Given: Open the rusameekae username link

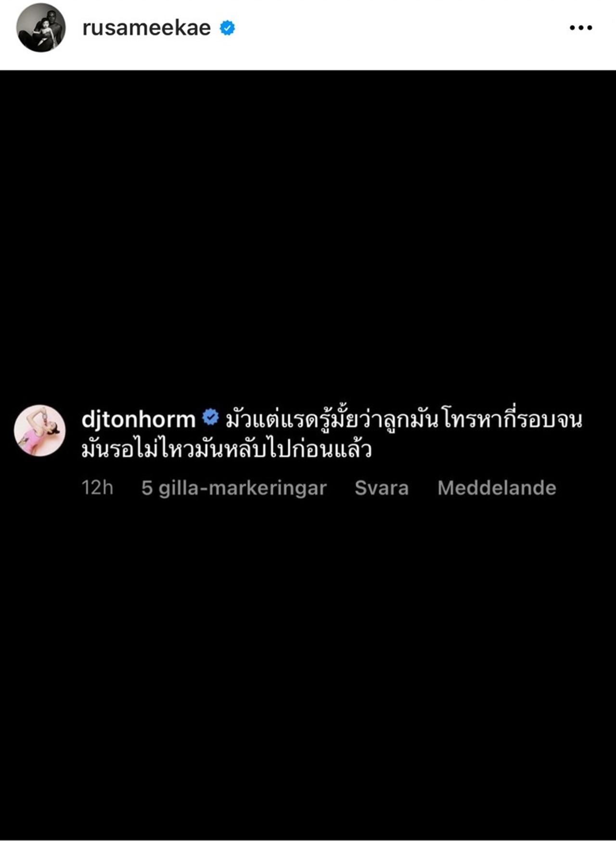Looking at the screenshot, I should [x=147, y=28].
